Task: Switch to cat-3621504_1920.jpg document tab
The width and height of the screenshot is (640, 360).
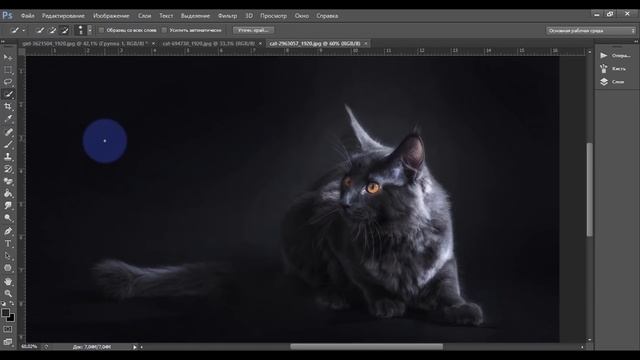Action: 85,43
